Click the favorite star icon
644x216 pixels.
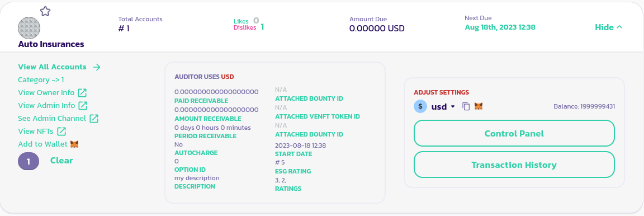click(x=45, y=11)
